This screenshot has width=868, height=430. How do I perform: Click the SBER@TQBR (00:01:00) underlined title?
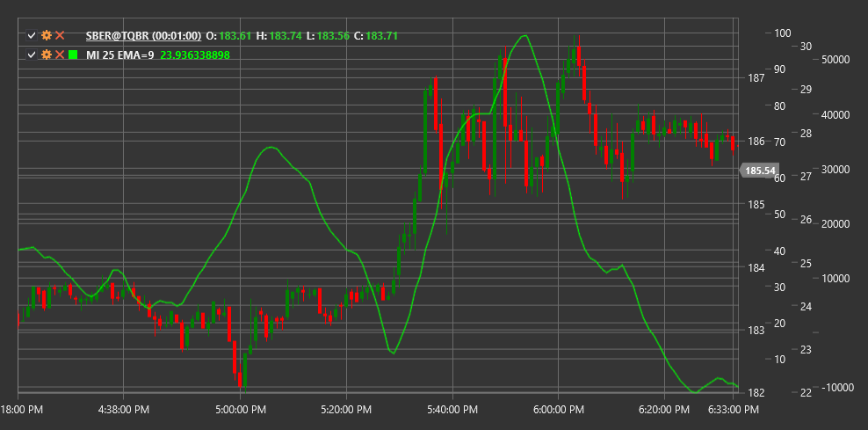tap(143, 36)
